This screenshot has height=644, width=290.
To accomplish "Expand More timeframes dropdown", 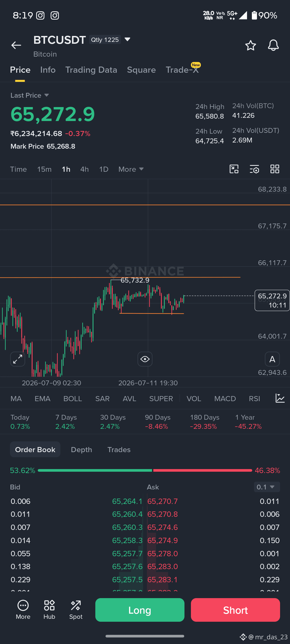I will (x=131, y=169).
